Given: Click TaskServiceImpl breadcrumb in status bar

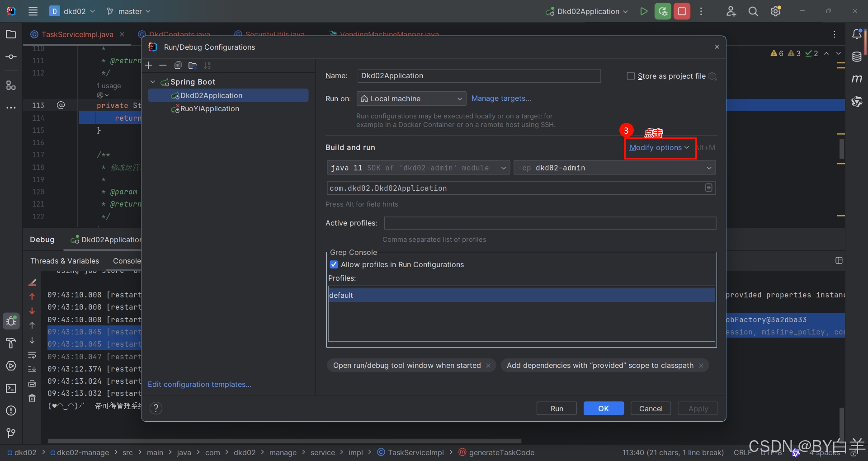Looking at the screenshot, I should (x=410, y=452).
